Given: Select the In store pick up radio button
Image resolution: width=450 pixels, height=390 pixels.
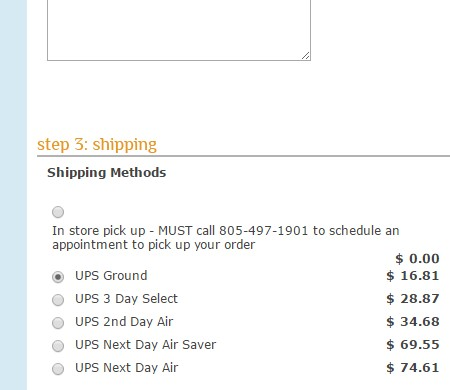Looking at the screenshot, I should click(x=58, y=212).
